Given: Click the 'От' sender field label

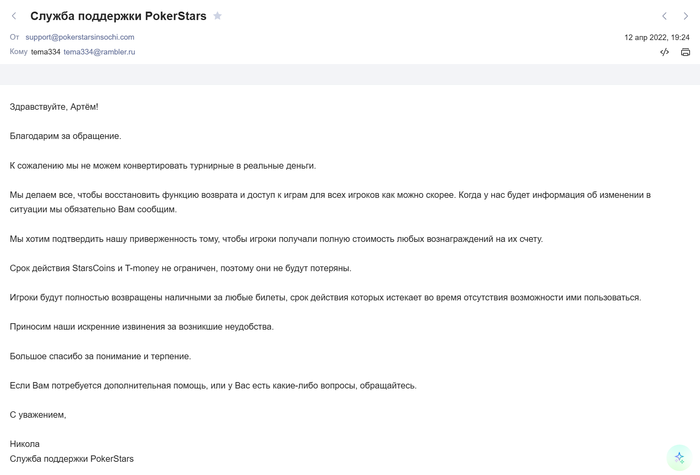Looking at the screenshot, I should (15, 37).
